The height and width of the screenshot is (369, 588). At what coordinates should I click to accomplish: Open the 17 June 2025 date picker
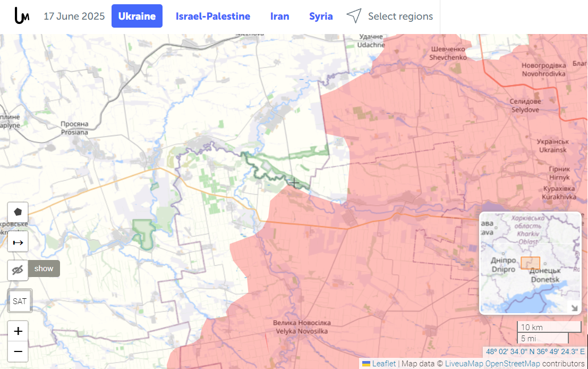click(74, 16)
